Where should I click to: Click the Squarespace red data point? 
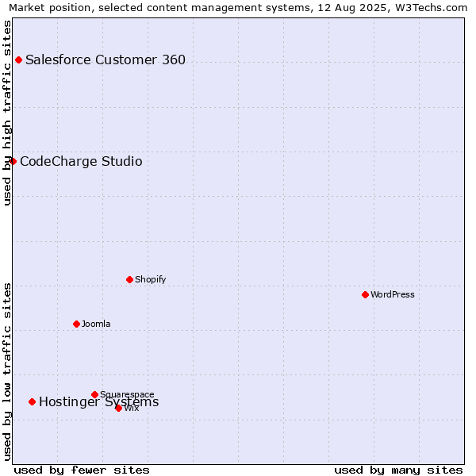[94, 394]
